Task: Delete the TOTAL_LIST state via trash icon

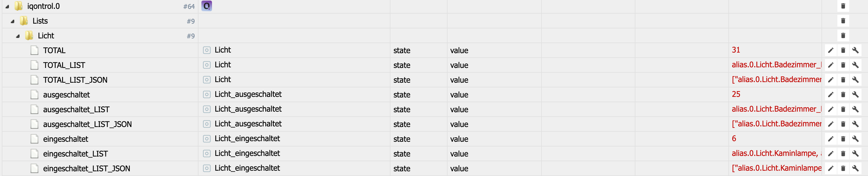Action: [x=843, y=65]
